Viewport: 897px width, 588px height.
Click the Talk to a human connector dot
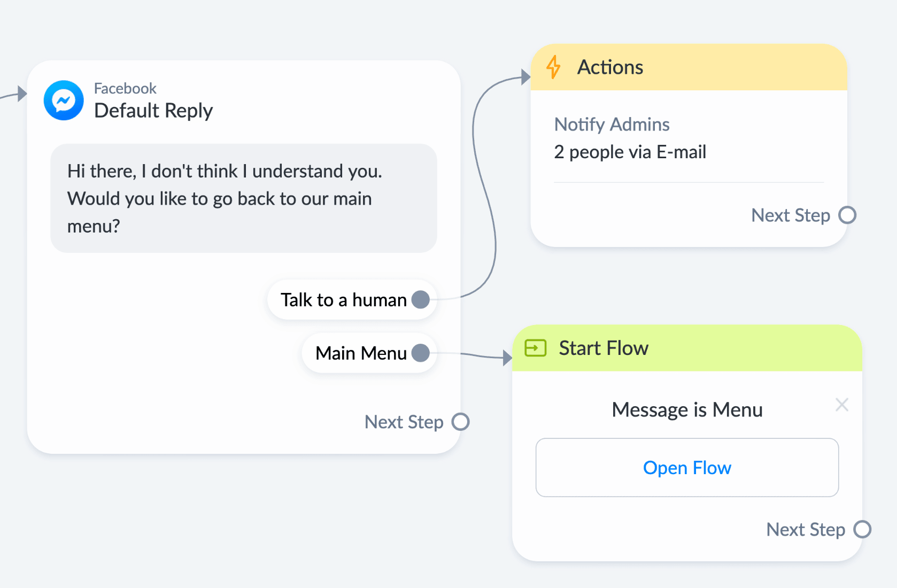click(421, 299)
